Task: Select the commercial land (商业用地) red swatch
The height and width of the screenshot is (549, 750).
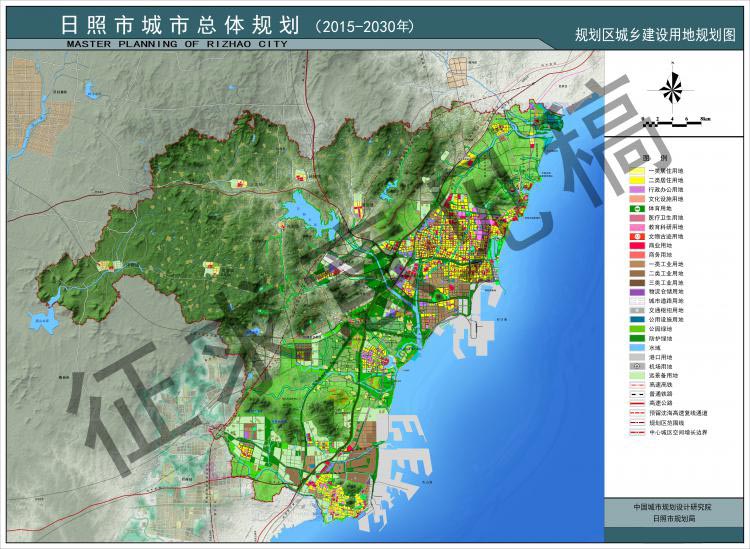Action: click(x=636, y=245)
